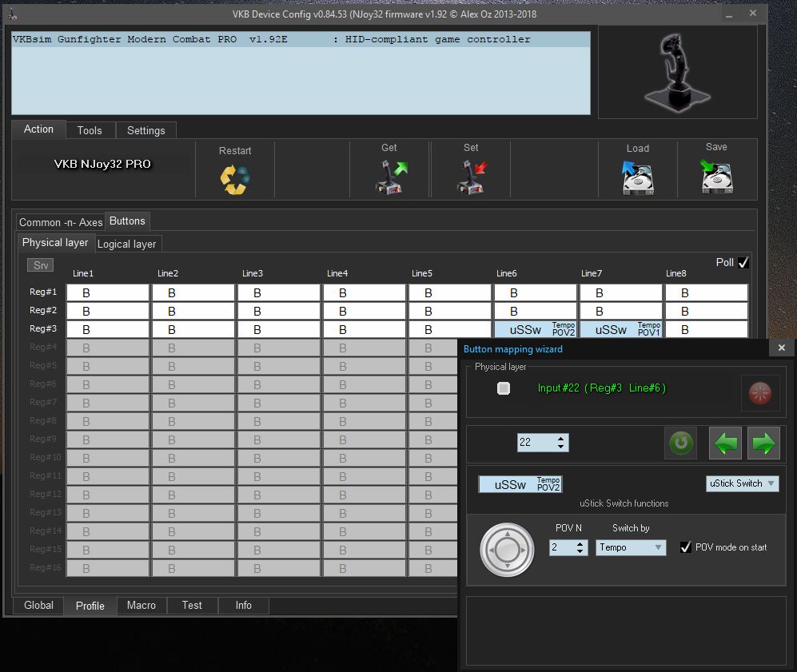
Task: Select the Physical layer tab
Action: tap(55, 243)
